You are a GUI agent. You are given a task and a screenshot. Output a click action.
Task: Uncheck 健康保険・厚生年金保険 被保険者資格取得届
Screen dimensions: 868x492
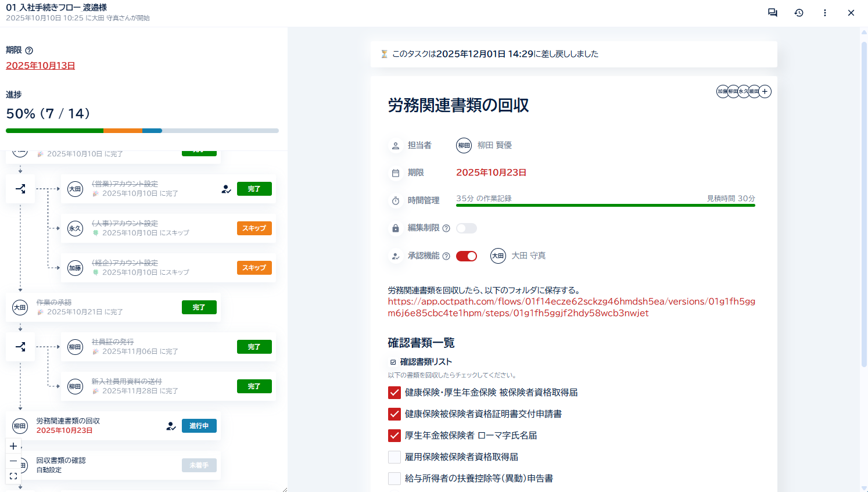394,393
